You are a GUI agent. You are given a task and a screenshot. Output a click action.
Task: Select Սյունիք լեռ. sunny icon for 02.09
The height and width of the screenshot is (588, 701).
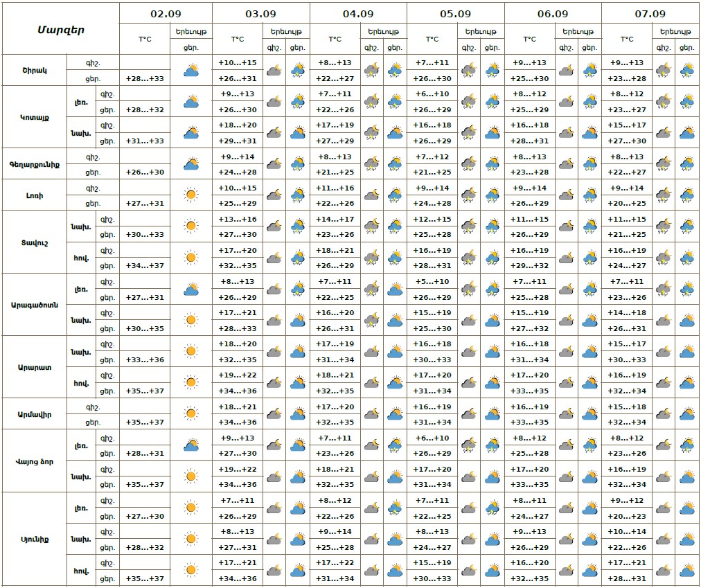click(191, 508)
